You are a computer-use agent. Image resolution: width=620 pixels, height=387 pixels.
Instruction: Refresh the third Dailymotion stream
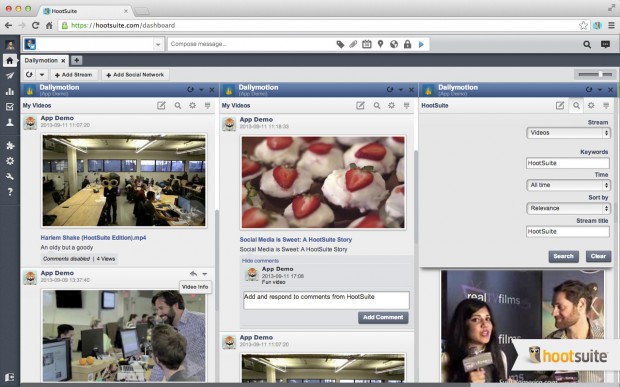click(589, 90)
